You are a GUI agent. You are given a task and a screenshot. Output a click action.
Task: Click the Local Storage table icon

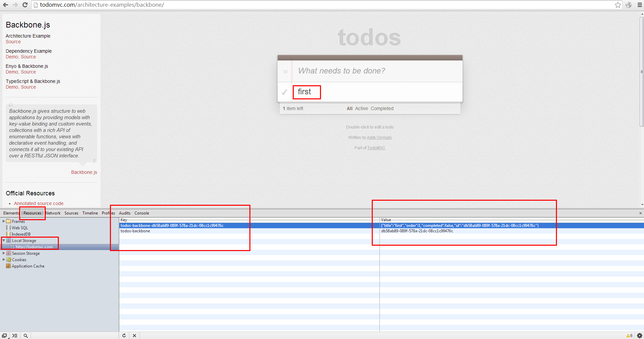click(9, 240)
